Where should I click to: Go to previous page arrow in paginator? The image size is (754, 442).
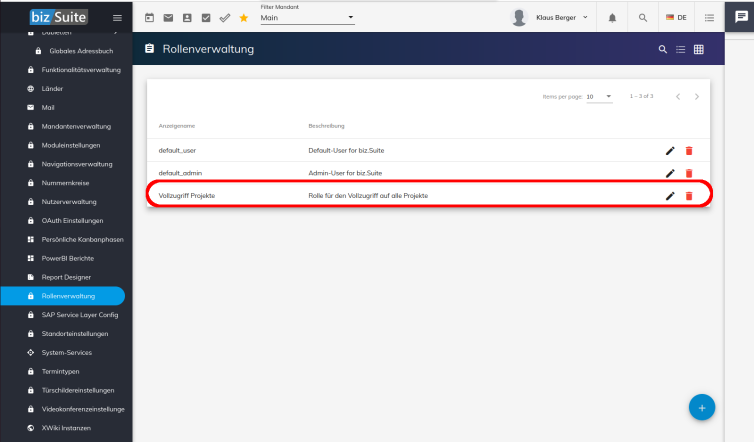[678, 97]
